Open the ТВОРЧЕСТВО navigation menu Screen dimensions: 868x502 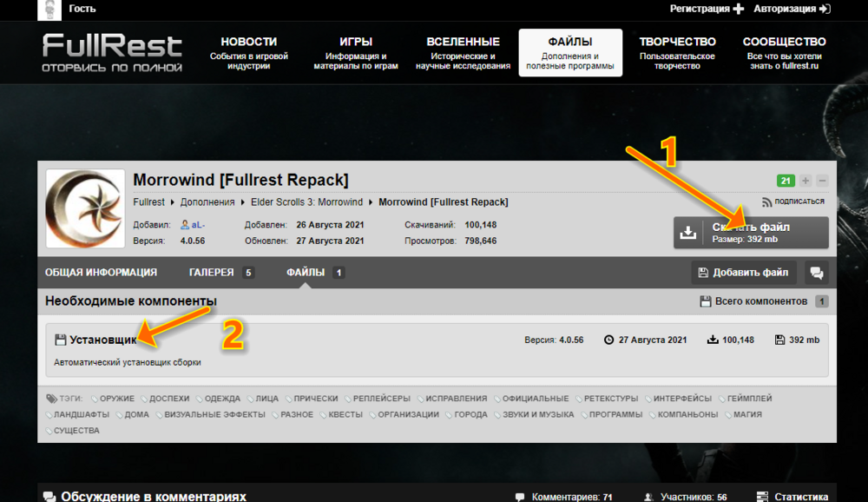click(x=677, y=53)
